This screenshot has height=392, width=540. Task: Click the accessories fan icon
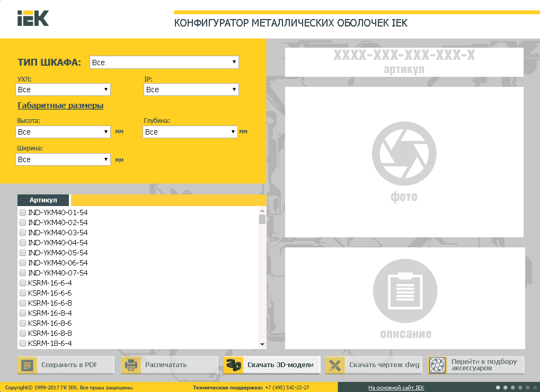coord(437,365)
